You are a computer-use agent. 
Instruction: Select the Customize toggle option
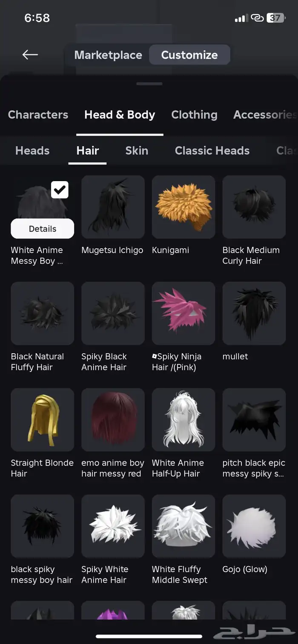pos(189,55)
